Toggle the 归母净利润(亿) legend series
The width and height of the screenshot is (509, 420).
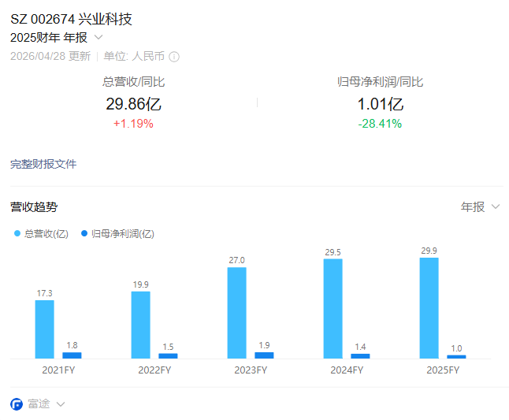(117, 234)
